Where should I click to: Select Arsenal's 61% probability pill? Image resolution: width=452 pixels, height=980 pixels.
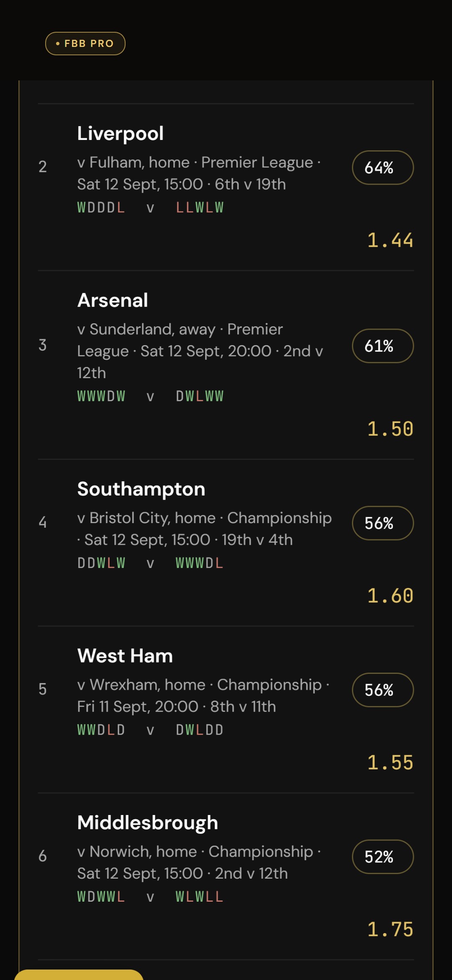coord(383,346)
